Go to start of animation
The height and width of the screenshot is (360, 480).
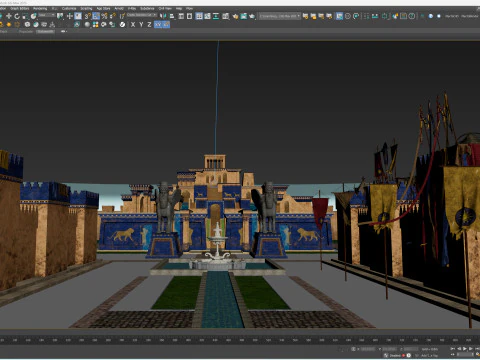[x=452, y=348]
